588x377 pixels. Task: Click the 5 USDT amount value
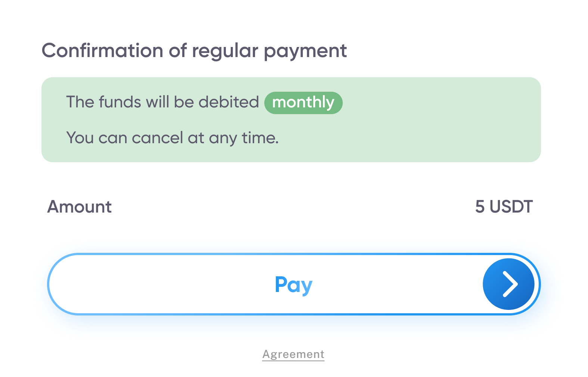click(504, 207)
